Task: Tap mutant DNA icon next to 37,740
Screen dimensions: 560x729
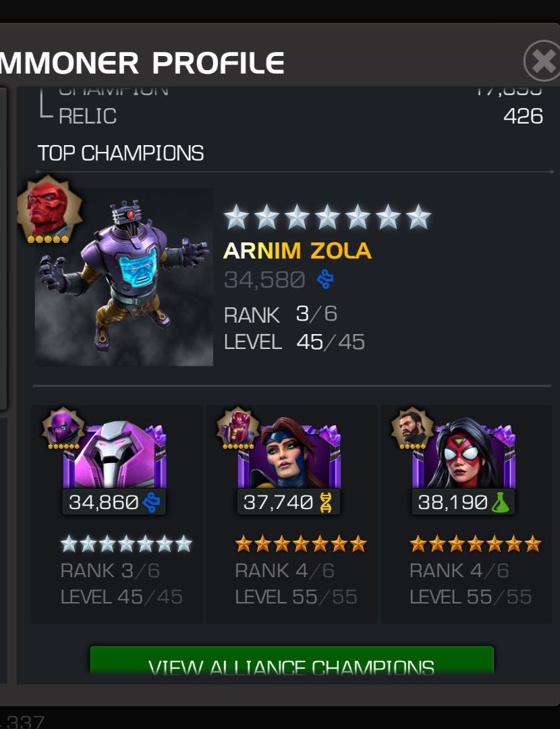Action: (x=326, y=502)
